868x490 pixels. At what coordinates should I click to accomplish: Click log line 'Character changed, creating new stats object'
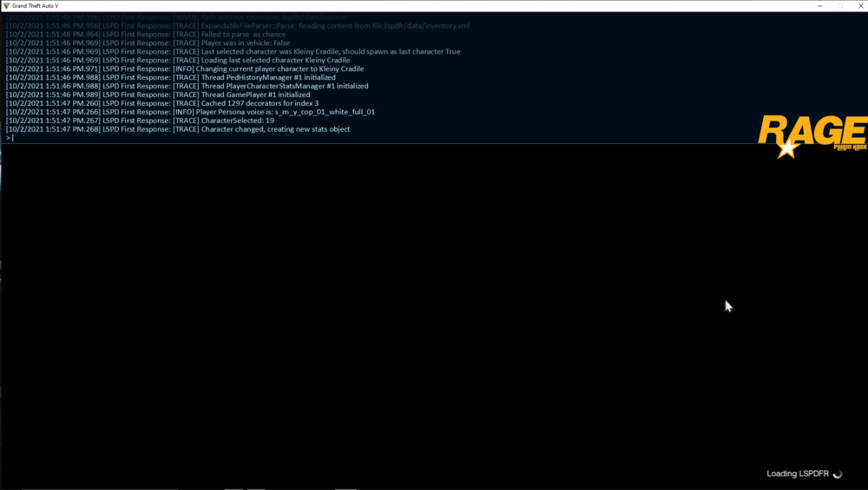(x=178, y=129)
